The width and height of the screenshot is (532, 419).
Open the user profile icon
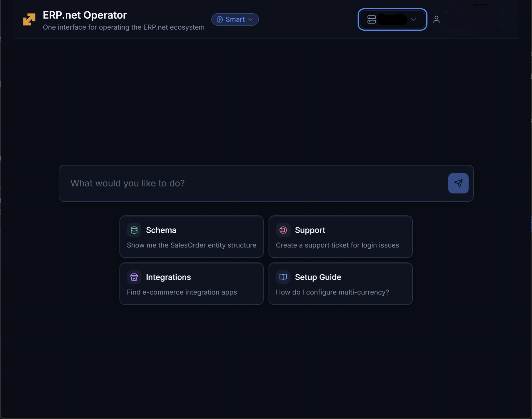tap(436, 19)
